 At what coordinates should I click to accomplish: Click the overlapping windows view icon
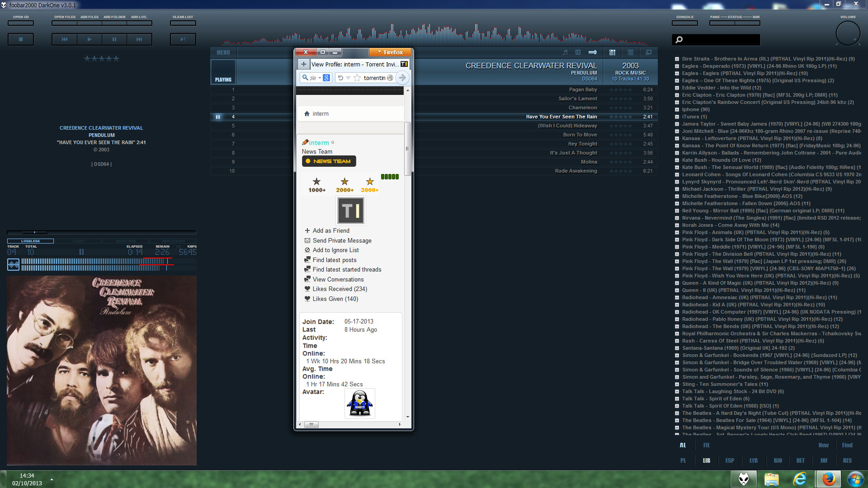coord(648,52)
